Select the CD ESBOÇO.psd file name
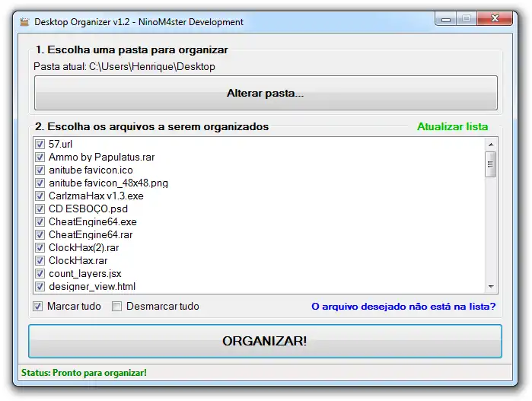Image resolution: width=532 pixels, height=401 pixels. 88,208
